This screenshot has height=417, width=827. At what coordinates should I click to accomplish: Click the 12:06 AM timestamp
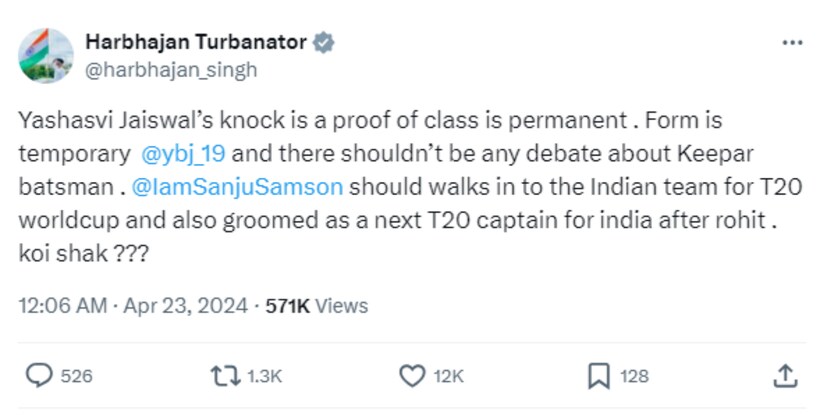(x=60, y=305)
